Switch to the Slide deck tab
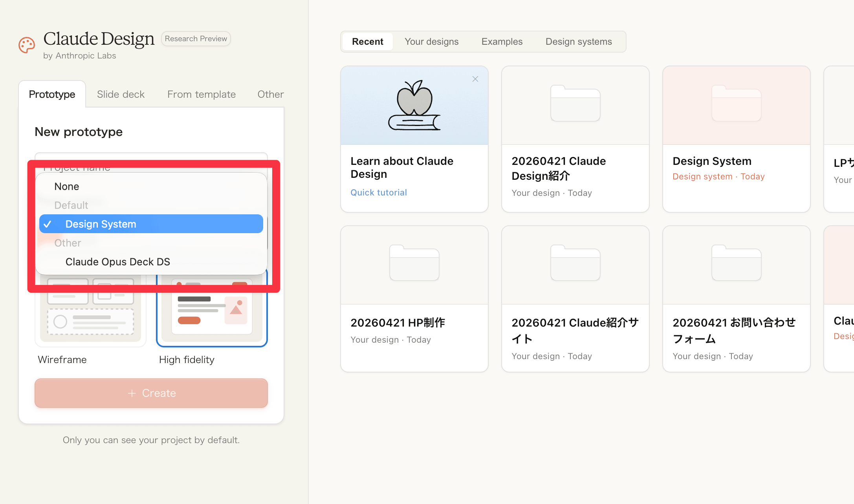The image size is (854, 504). click(121, 95)
